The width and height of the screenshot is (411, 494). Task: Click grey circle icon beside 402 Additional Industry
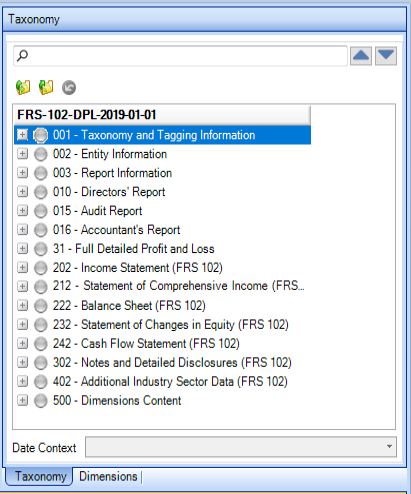[41, 382]
